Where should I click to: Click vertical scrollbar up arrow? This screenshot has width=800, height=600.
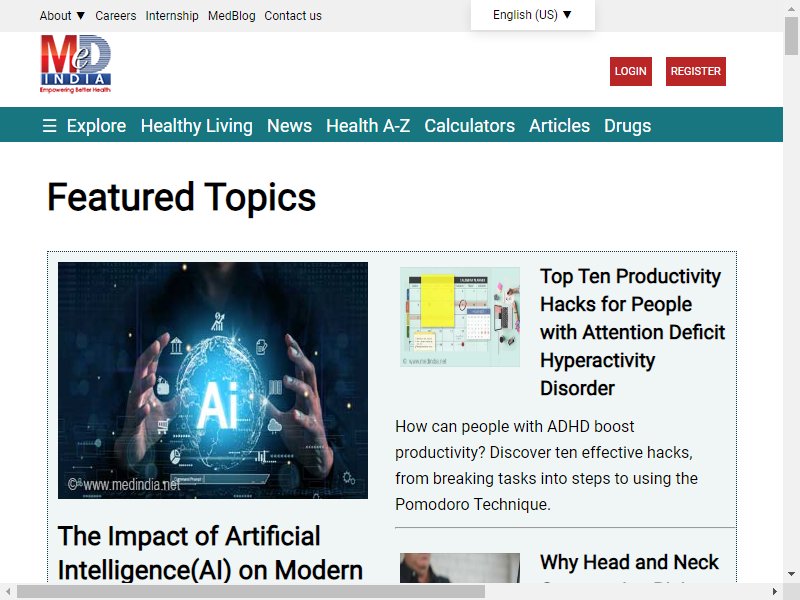pyautogui.click(x=791, y=8)
